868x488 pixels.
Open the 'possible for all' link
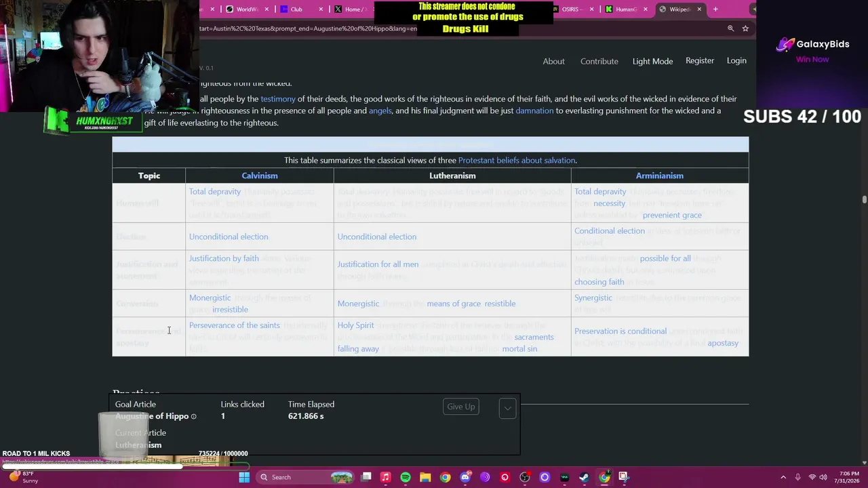665,258
